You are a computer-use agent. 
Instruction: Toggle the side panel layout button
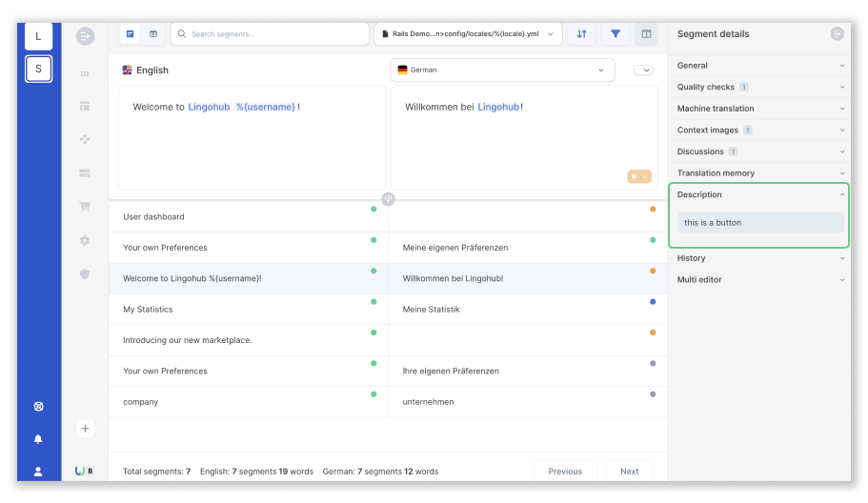(x=646, y=34)
